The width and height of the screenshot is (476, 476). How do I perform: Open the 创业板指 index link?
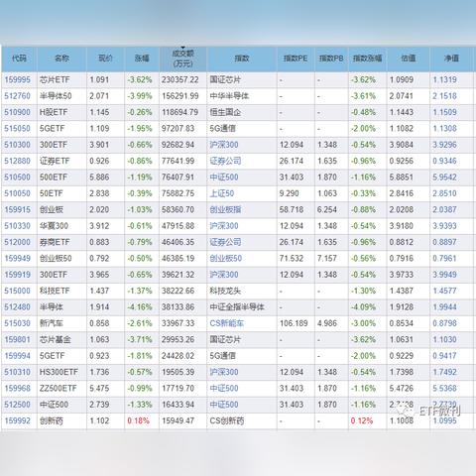[225, 209]
